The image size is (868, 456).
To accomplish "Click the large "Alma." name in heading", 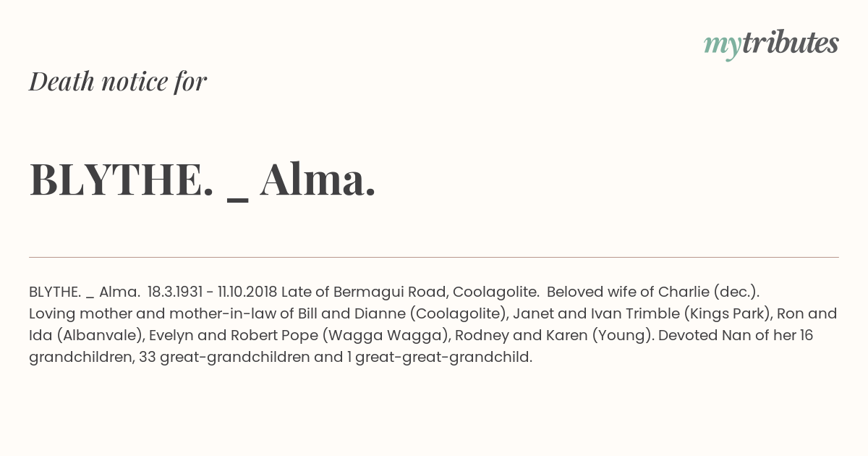I will [x=318, y=179].
